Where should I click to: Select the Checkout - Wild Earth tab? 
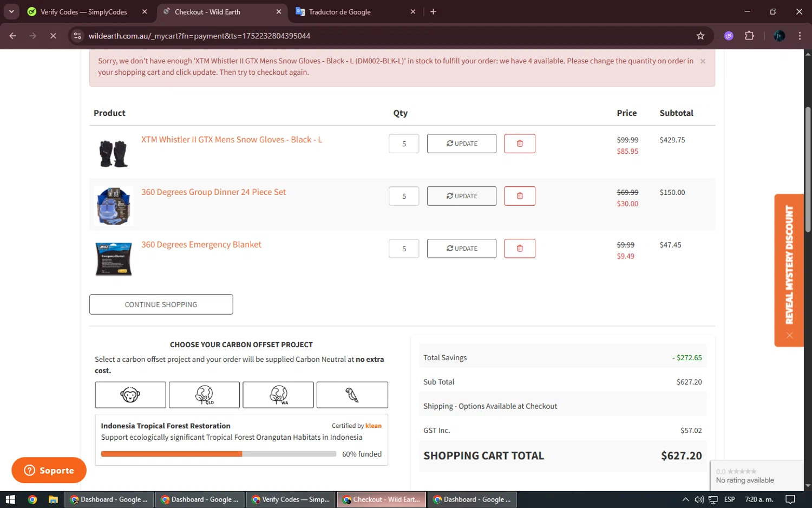(x=207, y=11)
